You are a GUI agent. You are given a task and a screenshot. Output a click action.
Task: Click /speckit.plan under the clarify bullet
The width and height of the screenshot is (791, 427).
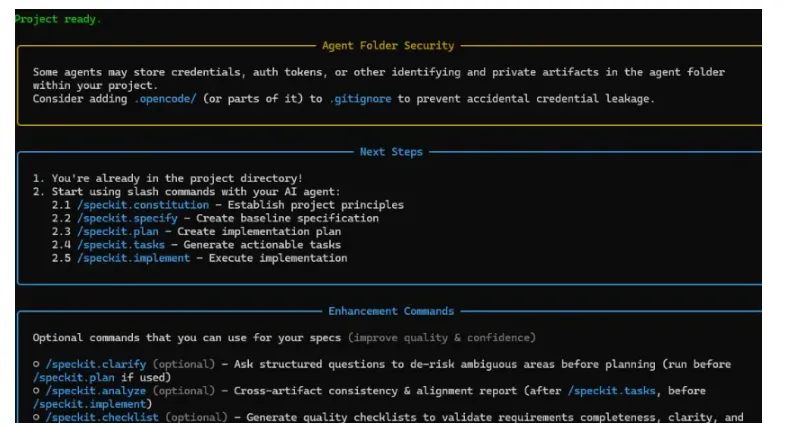pyautogui.click(x=74, y=378)
